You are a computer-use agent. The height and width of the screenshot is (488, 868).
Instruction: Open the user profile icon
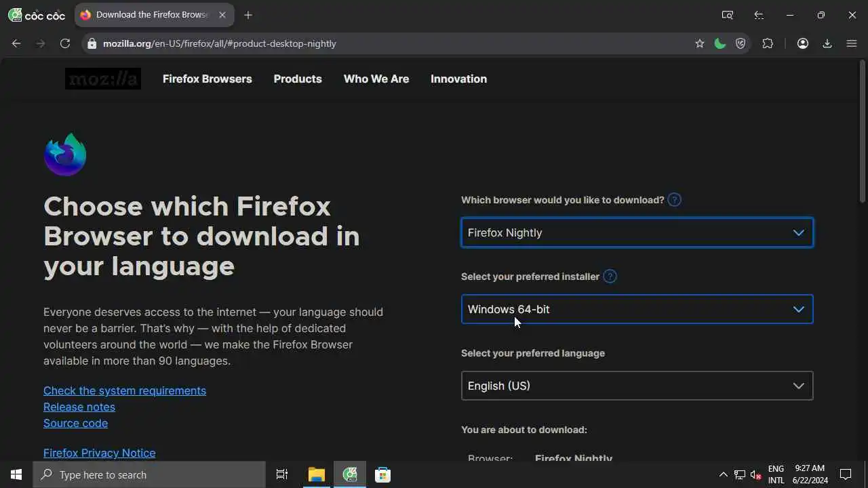(803, 43)
